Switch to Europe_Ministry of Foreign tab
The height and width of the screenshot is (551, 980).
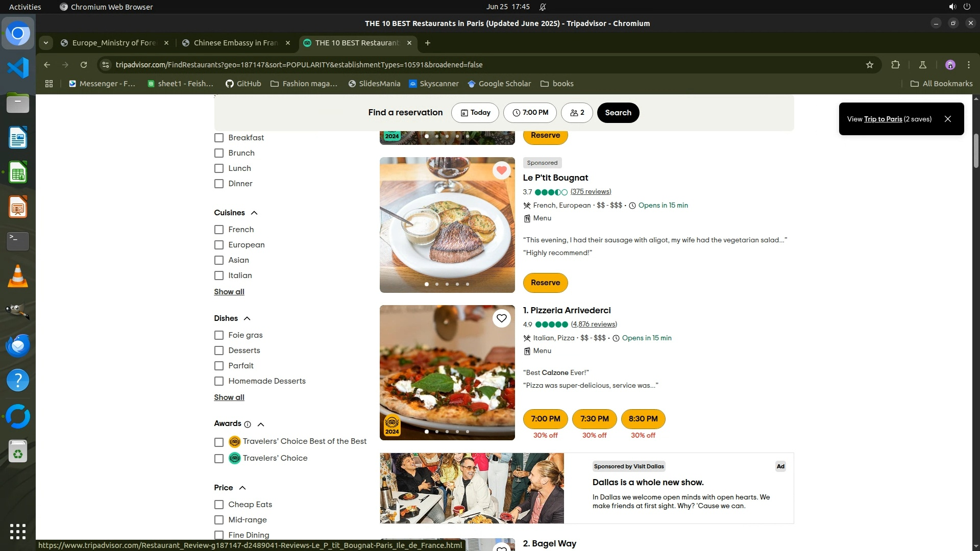114,43
